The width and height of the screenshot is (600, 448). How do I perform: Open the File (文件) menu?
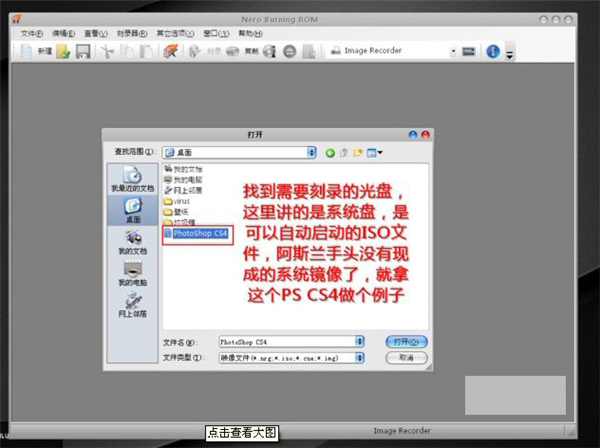[32, 33]
